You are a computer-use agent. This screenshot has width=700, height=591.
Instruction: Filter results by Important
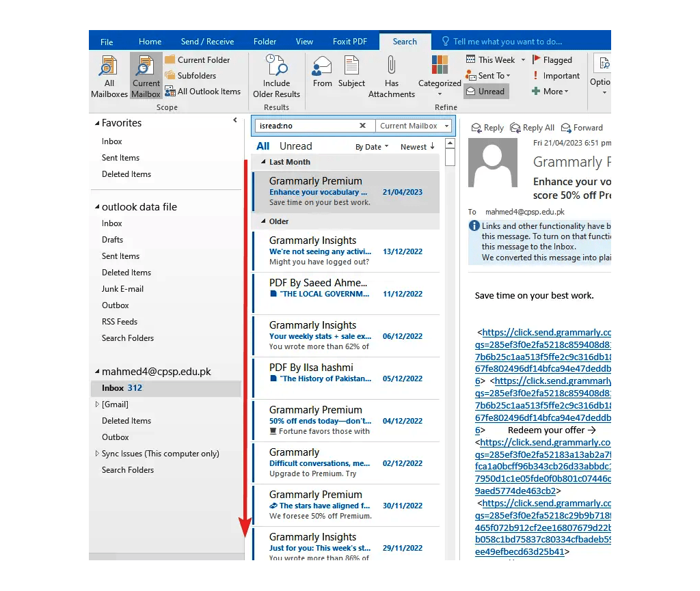(556, 75)
